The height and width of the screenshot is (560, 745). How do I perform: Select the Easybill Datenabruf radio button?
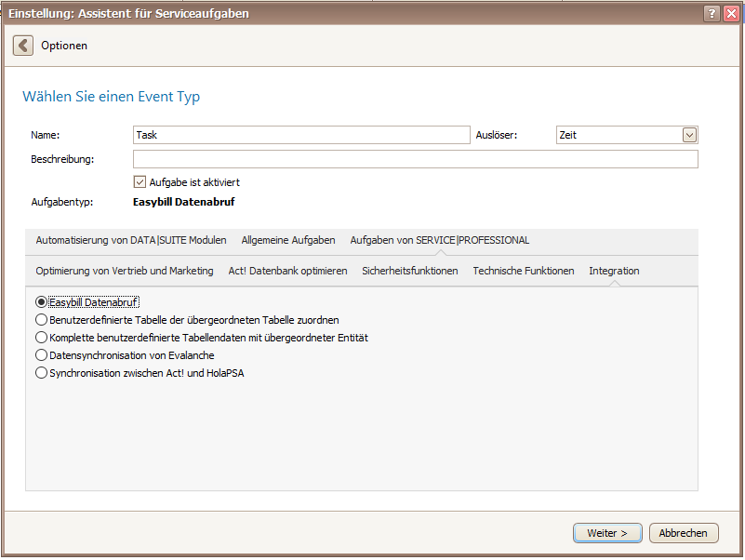[41, 302]
